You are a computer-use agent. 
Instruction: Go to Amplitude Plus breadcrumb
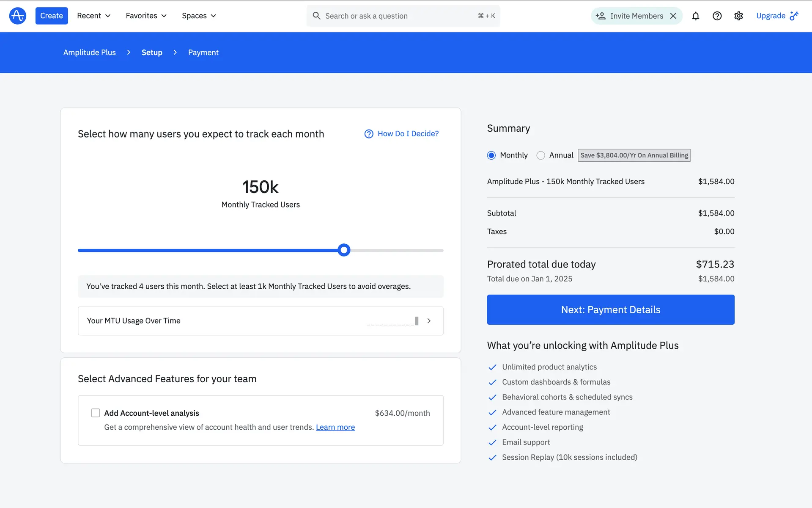(89, 52)
